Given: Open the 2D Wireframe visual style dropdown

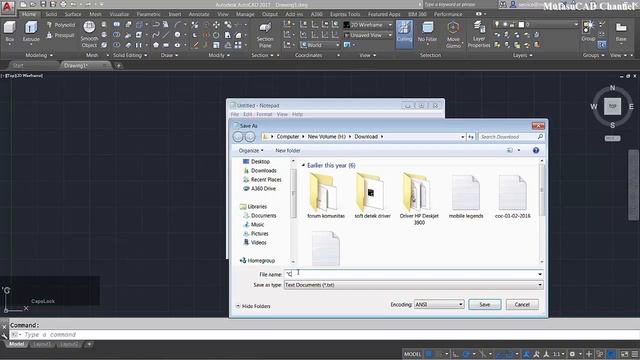Looking at the screenshot, I should click(368, 25).
